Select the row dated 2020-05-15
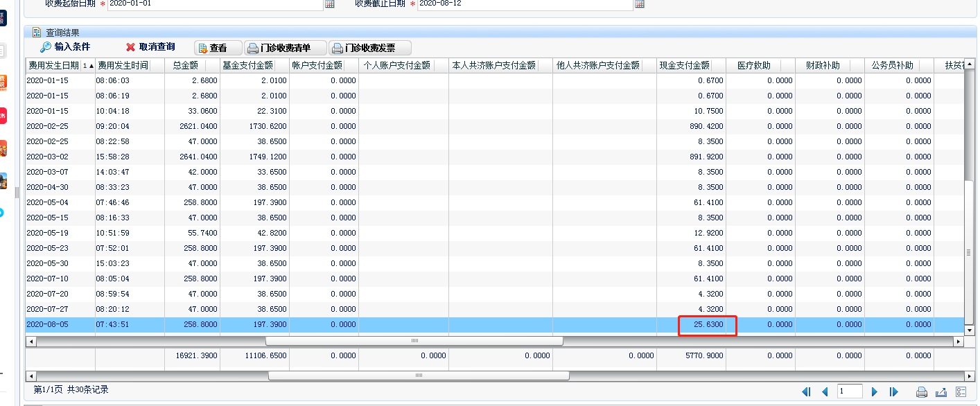 [x=495, y=218]
